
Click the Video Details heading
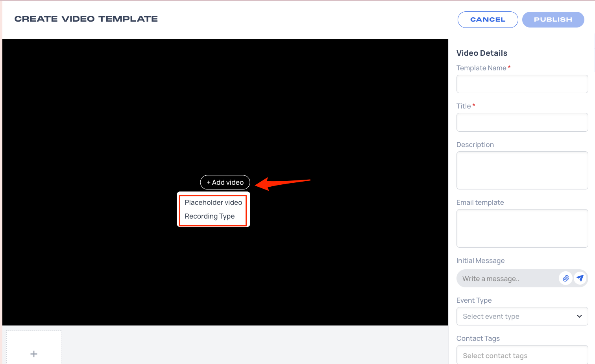pos(482,53)
